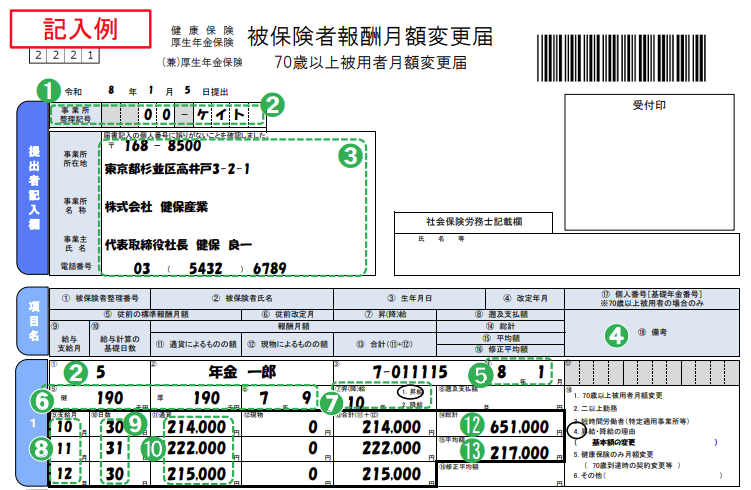The height and width of the screenshot is (490, 751).
Task: Click the title 被保険者報酬月額変更届
Action: tap(369, 36)
